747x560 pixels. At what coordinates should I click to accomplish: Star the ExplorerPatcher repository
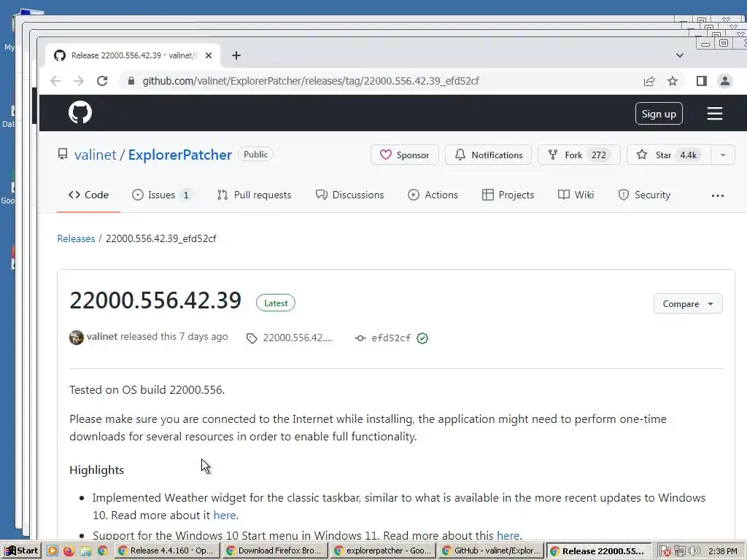click(669, 155)
